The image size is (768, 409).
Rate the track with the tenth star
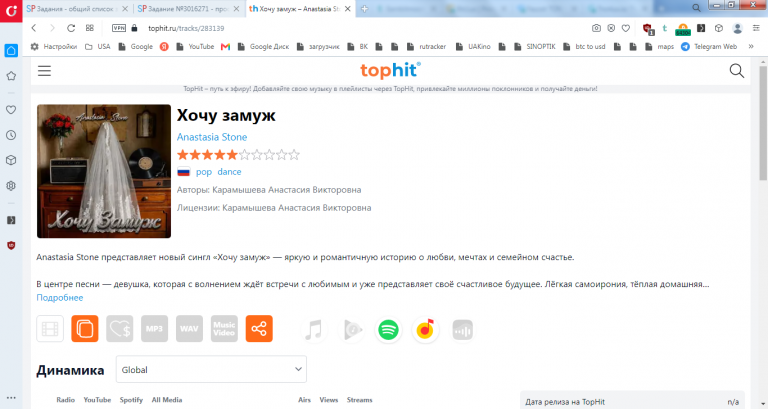point(294,155)
